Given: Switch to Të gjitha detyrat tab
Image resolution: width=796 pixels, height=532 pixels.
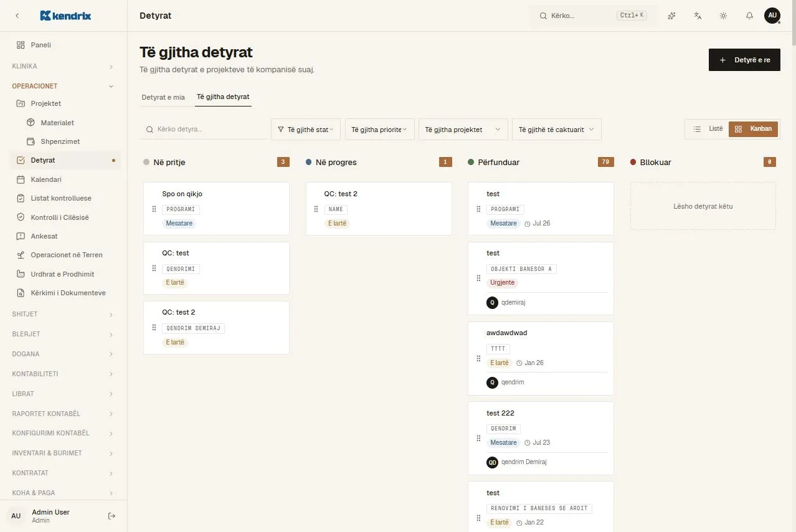Looking at the screenshot, I should pyautogui.click(x=223, y=97).
